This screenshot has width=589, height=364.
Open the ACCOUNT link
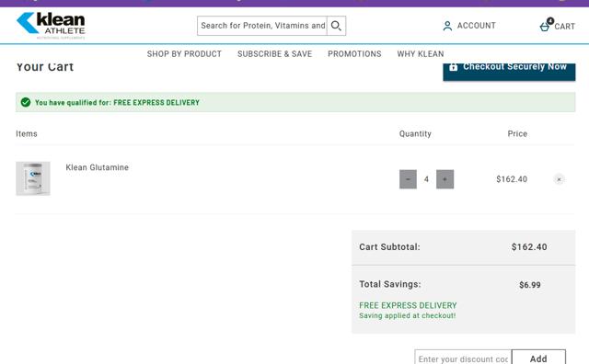click(477, 26)
